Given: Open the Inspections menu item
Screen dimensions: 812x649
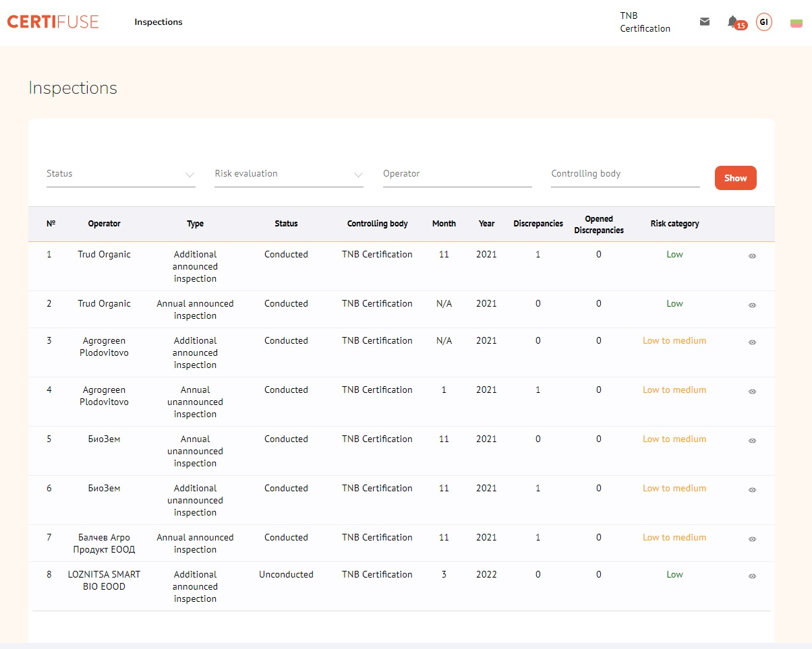Looking at the screenshot, I should 158,22.
